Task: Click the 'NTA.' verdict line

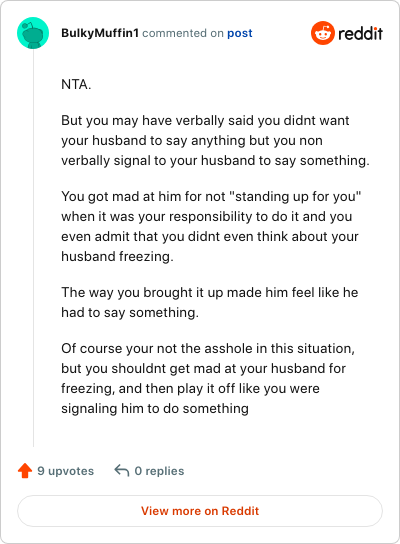Action: click(76, 84)
